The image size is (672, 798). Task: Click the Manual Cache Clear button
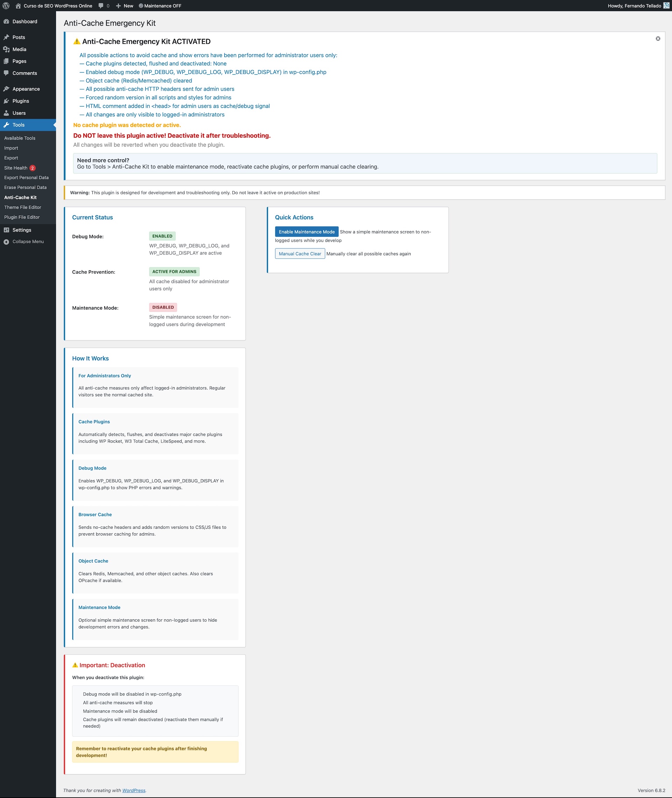click(x=300, y=254)
